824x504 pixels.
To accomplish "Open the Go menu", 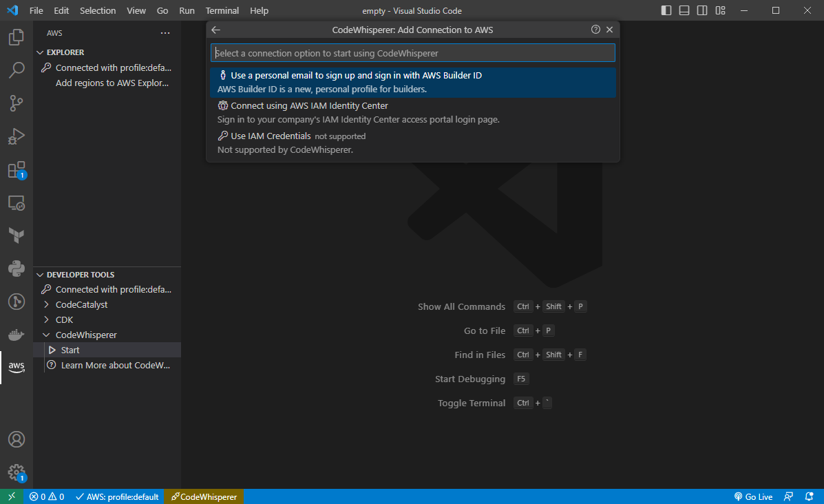I will tap(162, 10).
